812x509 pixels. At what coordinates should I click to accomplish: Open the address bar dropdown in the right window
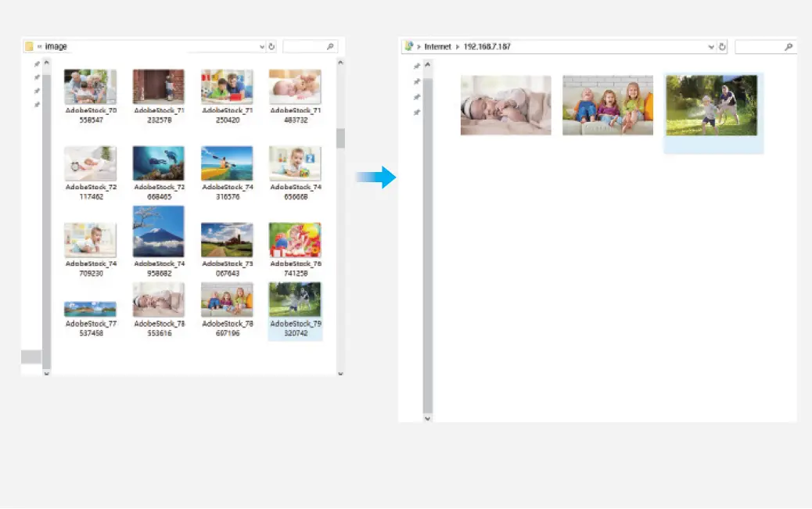[x=710, y=46]
